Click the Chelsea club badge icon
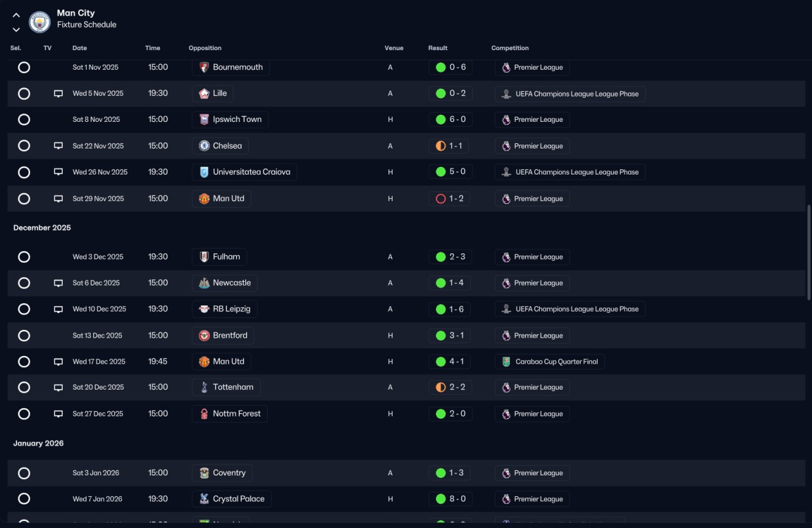Image resolution: width=812 pixels, height=528 pixels. coord(204,146)
